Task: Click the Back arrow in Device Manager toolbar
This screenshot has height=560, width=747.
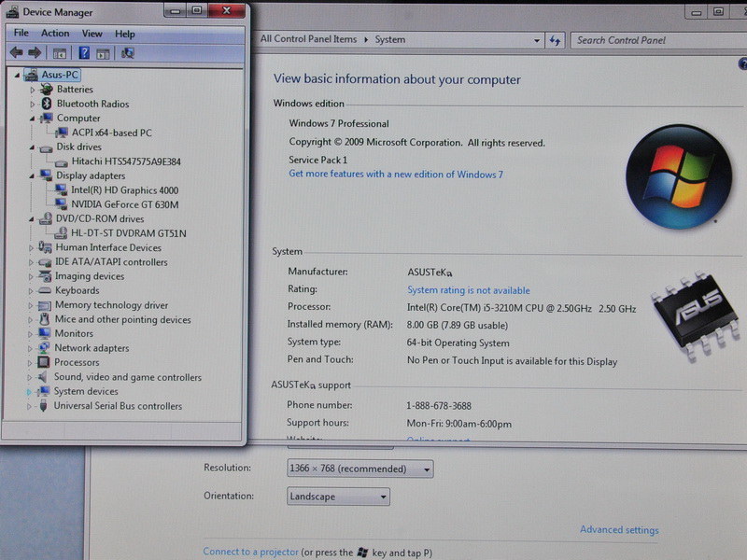Action: (x=16, y=52)
